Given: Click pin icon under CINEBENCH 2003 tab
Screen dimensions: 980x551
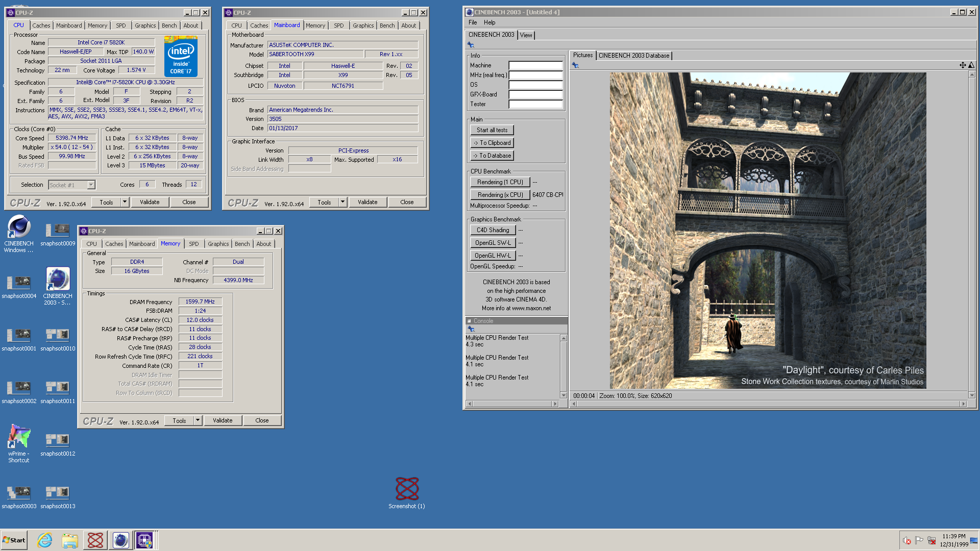Looking at the screenshot, I should [471, 45].
